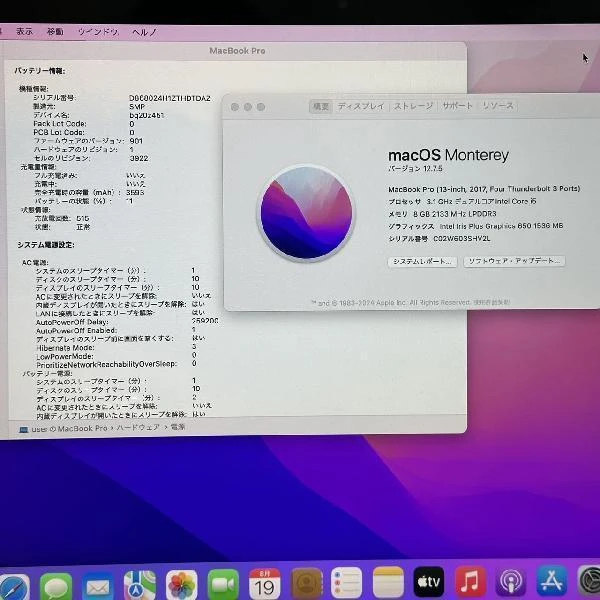Click the macOS Monterey logo image
This screenshot has height=600, width=600.
click(x=307, y=213)
